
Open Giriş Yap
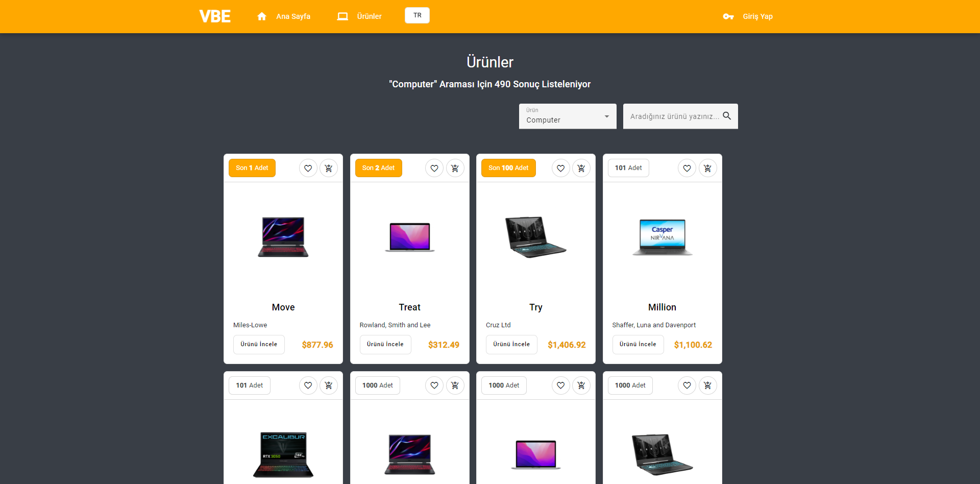pos(757,16)
